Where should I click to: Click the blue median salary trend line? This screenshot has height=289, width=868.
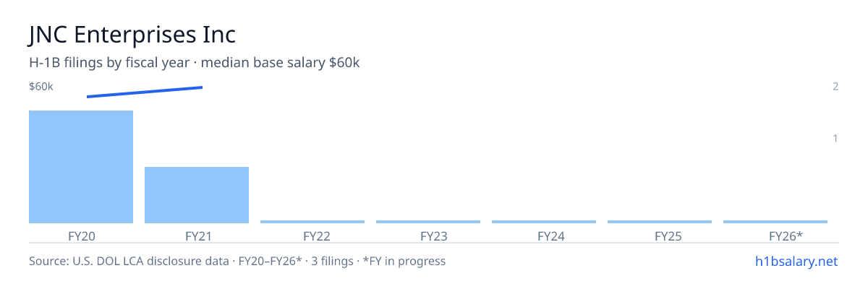[145, 92]
